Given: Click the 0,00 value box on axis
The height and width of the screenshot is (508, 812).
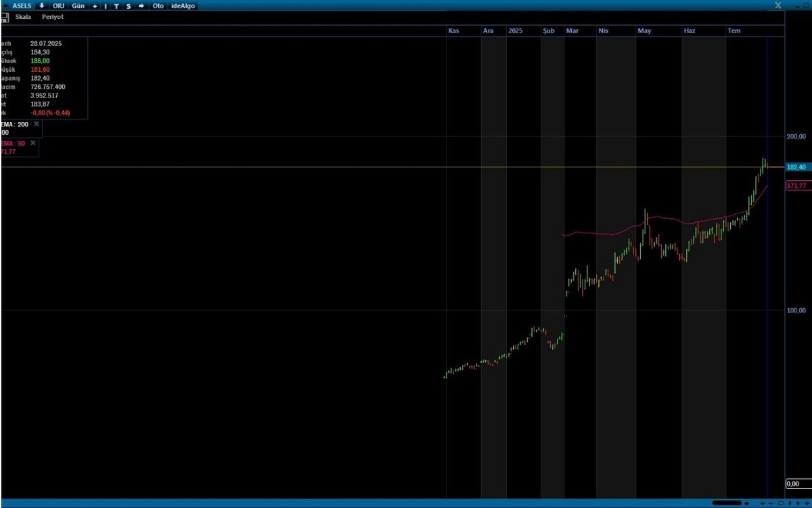Looking at the screenshot, I should click(798, 484).
